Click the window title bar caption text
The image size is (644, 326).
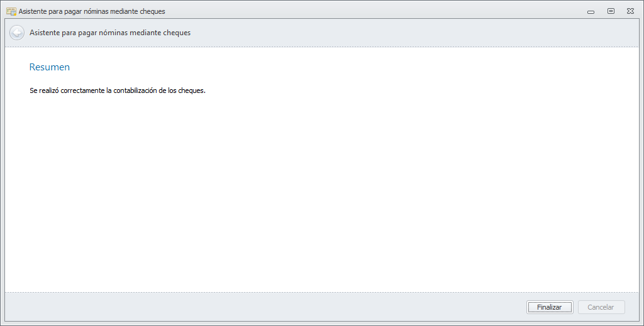pyautogui.click(x=92, y=11)
